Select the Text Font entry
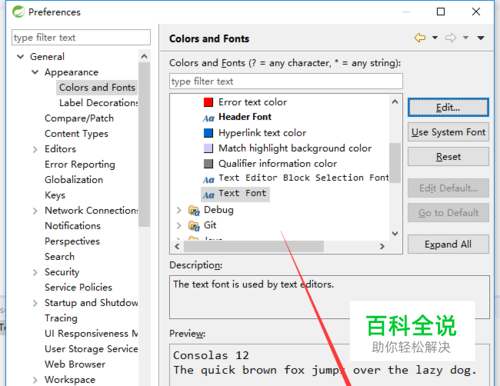Viewport: 500px width, 386px height. 242,193
